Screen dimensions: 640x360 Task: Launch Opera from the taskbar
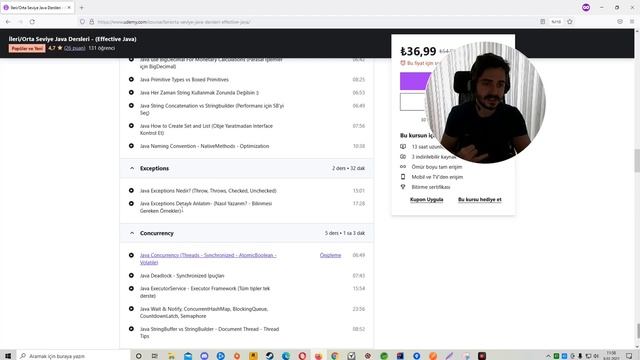pyautogui.click(x=302, y=356)
